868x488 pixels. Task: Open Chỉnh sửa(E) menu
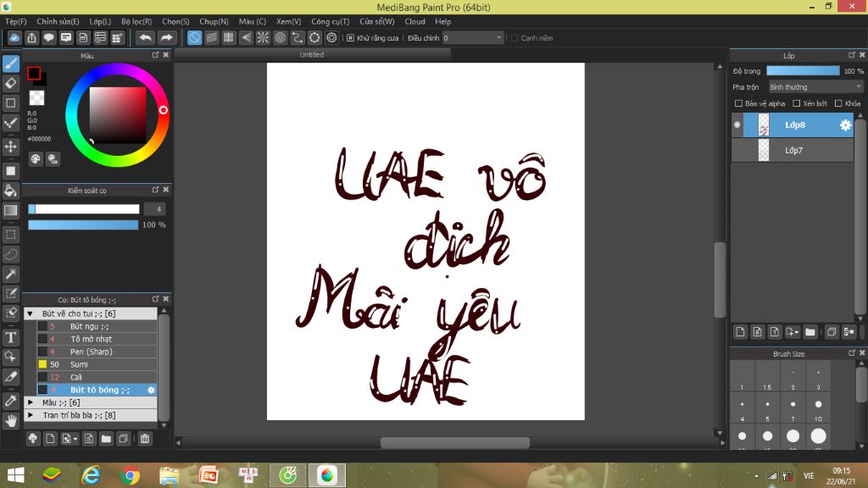[x=58, y=21]
